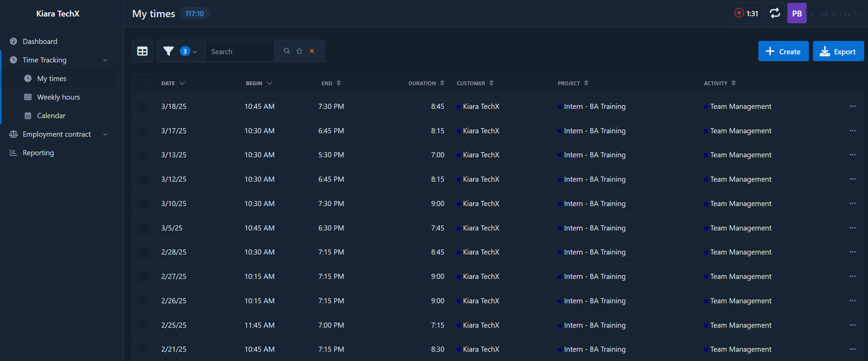Clear search filters with orange X

click(x=312, y=51)
